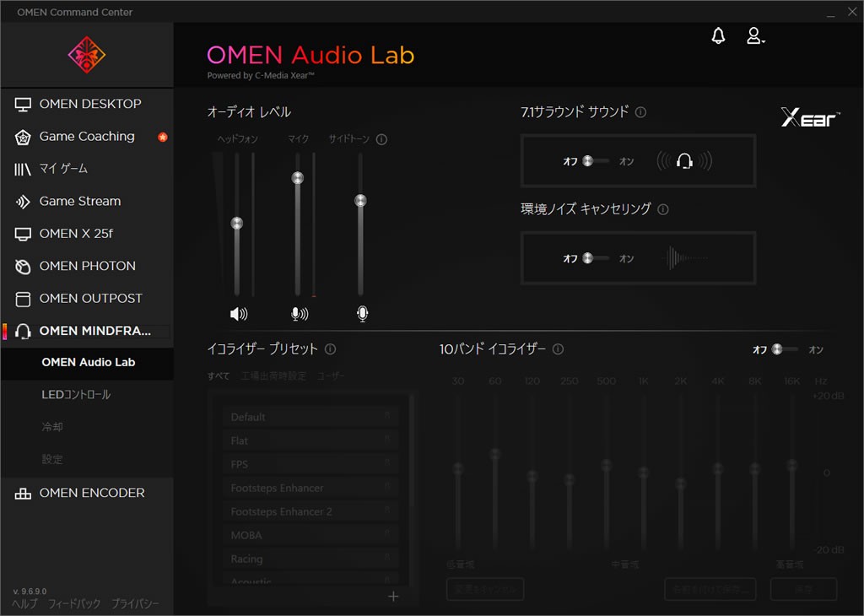Toggle the 10-band equalizer switch
864x616 pixels.
pos(786,349)
